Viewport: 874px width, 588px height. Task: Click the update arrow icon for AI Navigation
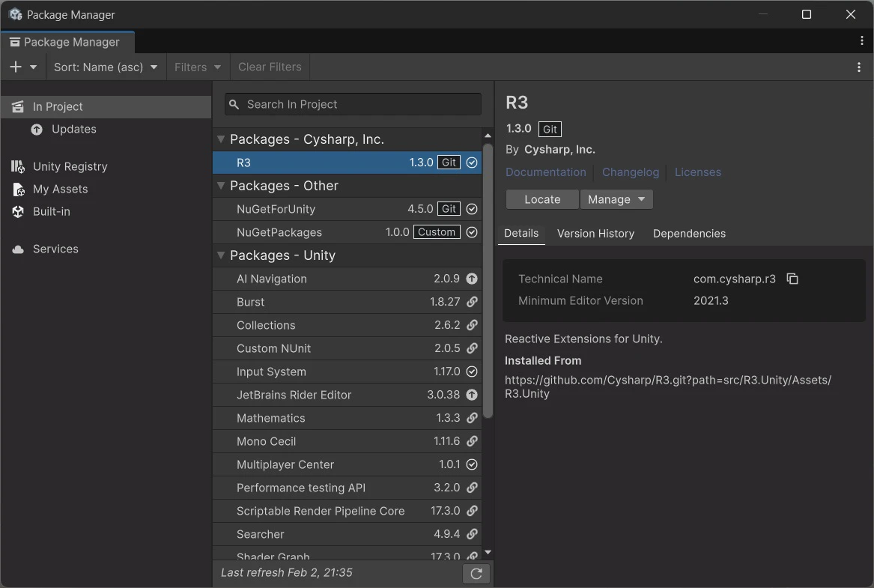pos(472,279)
